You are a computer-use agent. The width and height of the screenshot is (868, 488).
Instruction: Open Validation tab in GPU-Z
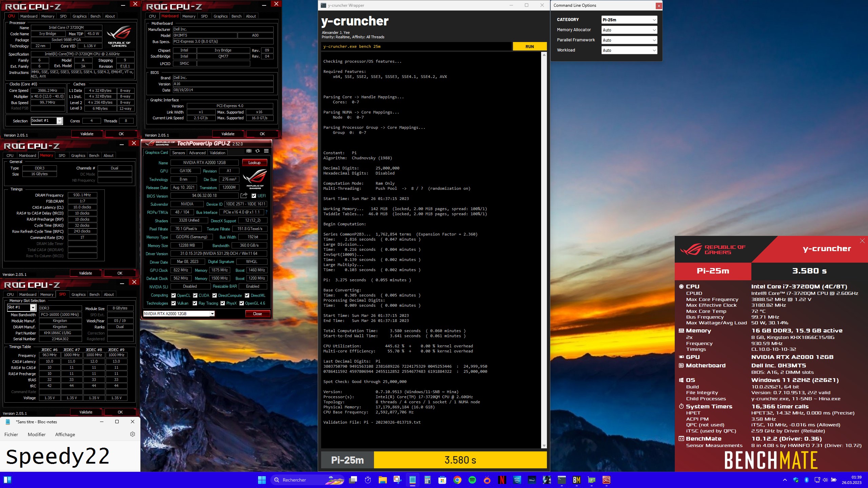pyautogui.click(x=217, y=153)
